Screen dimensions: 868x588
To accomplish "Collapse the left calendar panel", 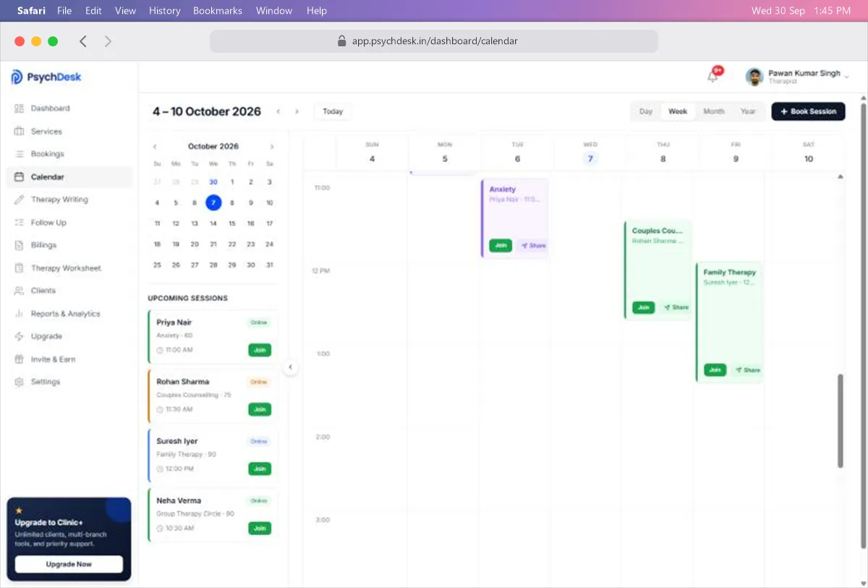I will click(x=290, y=367).
